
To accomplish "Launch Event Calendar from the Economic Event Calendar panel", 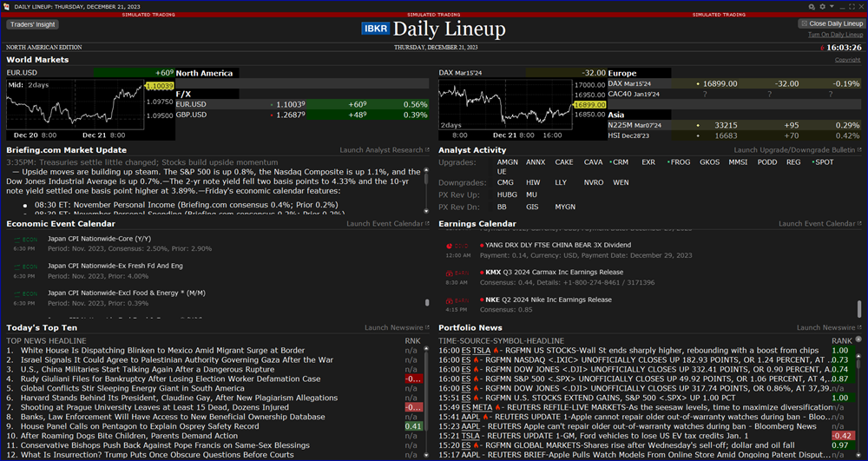I will 387,224.
